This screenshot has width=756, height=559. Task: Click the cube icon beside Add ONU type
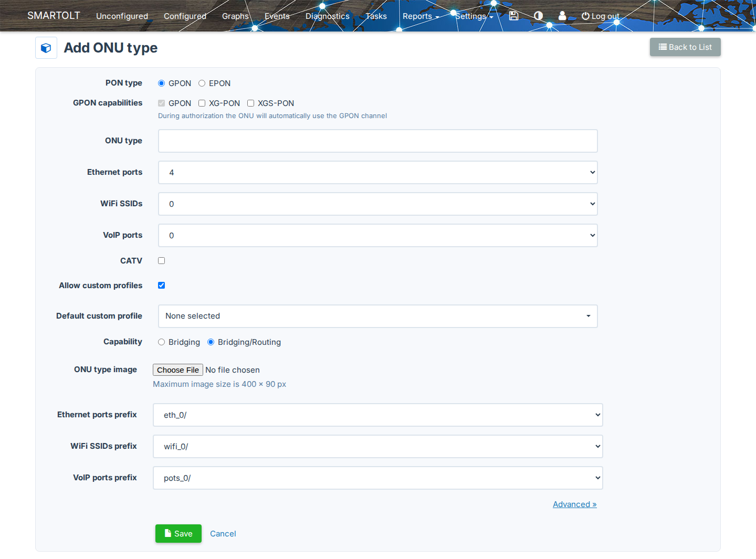[46, 48]
